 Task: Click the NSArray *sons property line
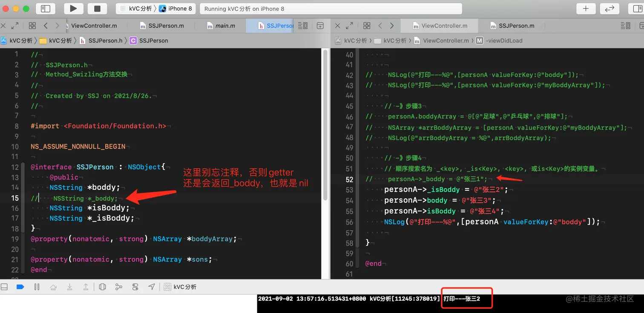(121, 259)
